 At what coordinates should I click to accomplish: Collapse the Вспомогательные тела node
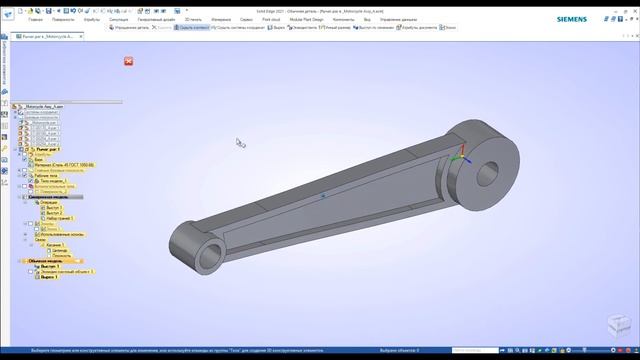coord(19,186)
